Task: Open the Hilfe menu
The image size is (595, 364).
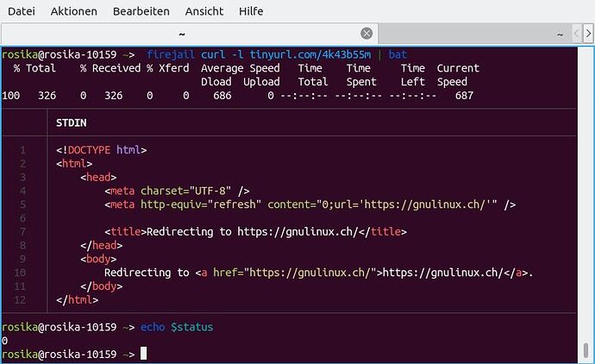Action: point(251,11)
